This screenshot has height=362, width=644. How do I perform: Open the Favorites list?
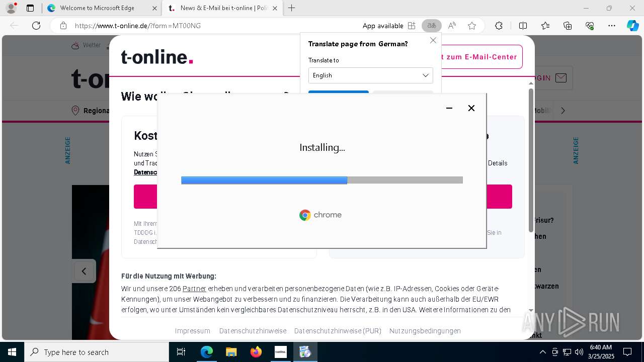tap(545, 26)
